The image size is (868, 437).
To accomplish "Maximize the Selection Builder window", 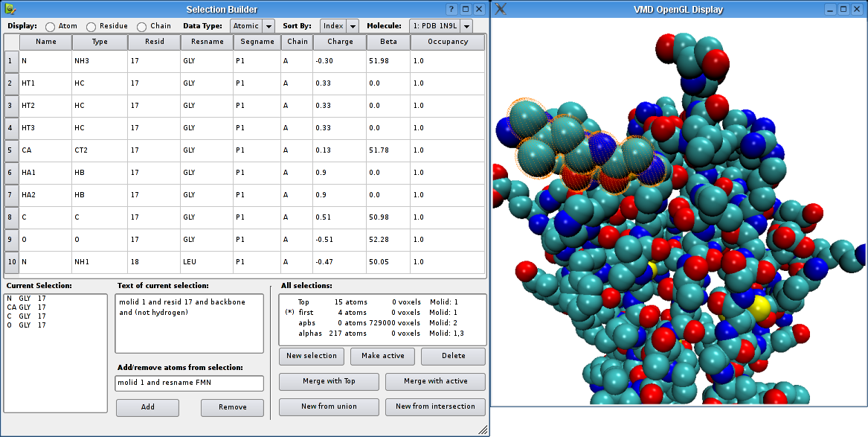I will [466, 10].
